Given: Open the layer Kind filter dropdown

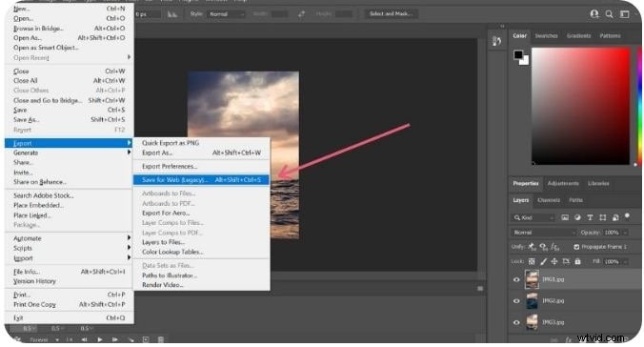Looking at the screenshot, I should coord(533,217).
